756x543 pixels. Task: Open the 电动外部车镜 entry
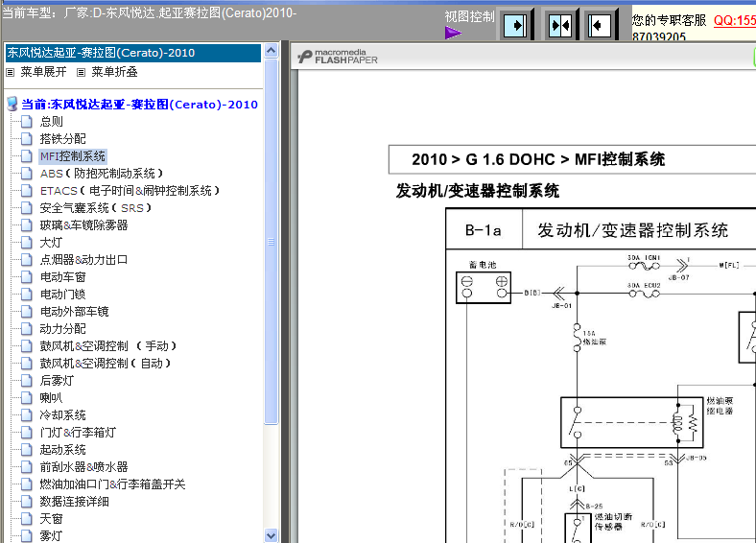74,312
